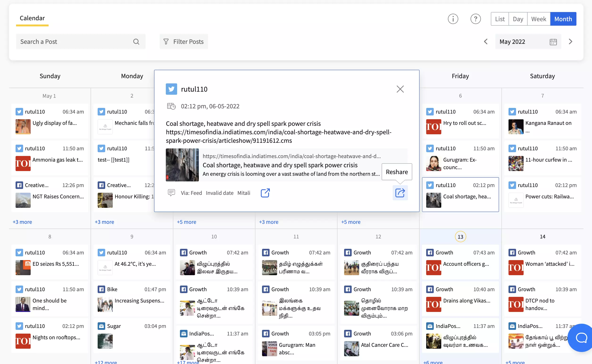
Task: Expand +3 more under Wednesday
Action: click(x=269, y=222)
